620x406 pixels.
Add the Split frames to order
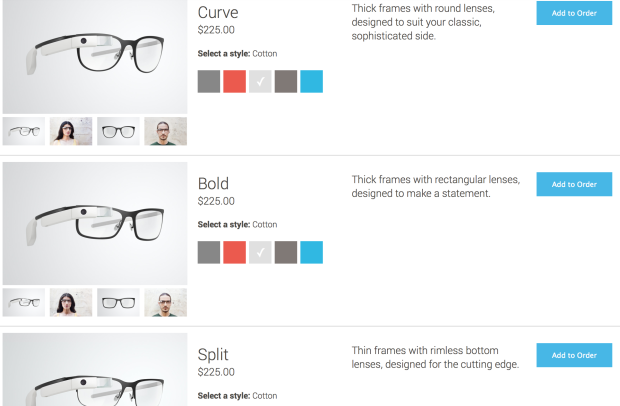(574, 355)
